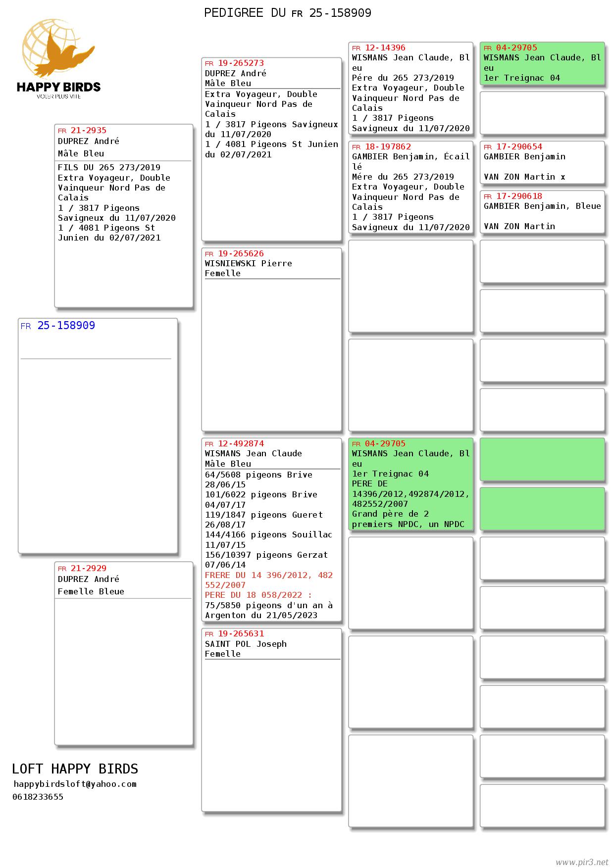Click ring number FR 17-290654
The height and width of the screenshot is (868, 614).
(513, 147)
